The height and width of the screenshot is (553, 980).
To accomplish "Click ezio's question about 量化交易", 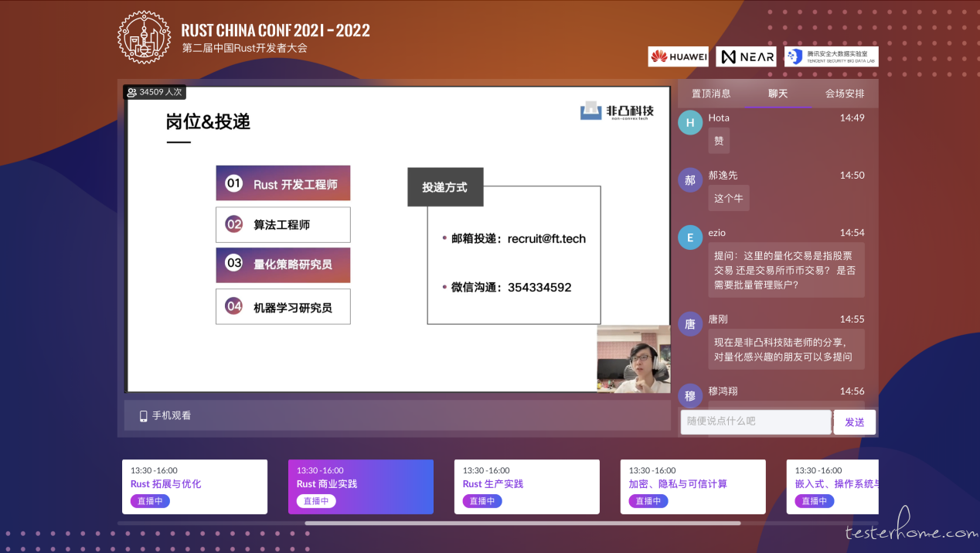I will tap(786, 270).
